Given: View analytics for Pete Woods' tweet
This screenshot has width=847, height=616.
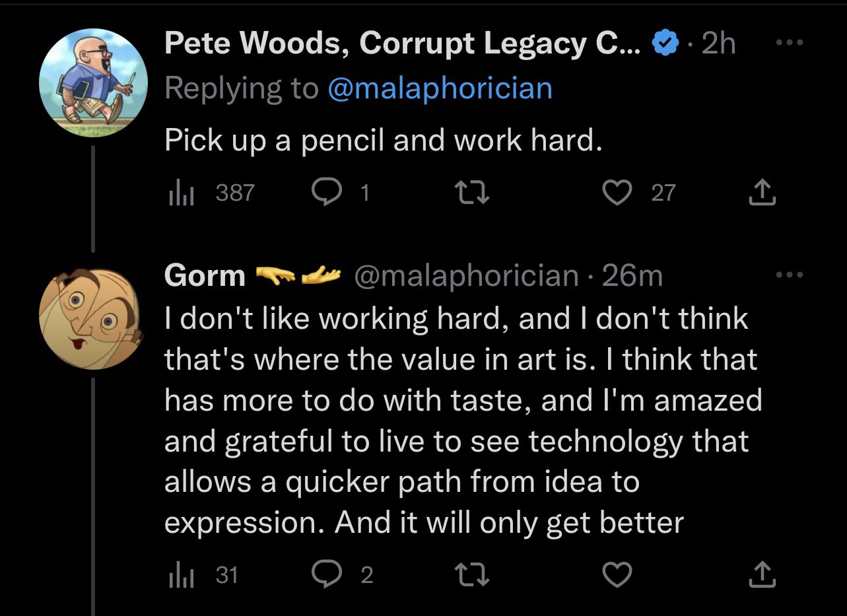Looking at the screenshot, I should click(180, 192).
